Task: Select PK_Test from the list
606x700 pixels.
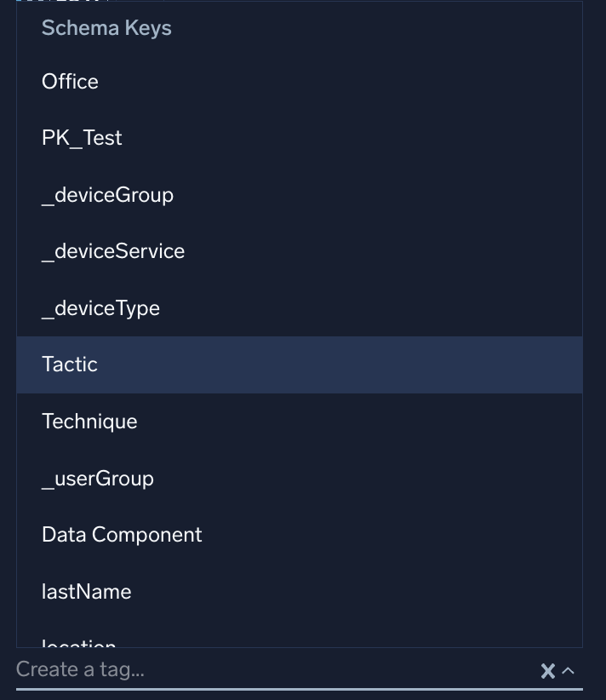Action: coord(82,137)
